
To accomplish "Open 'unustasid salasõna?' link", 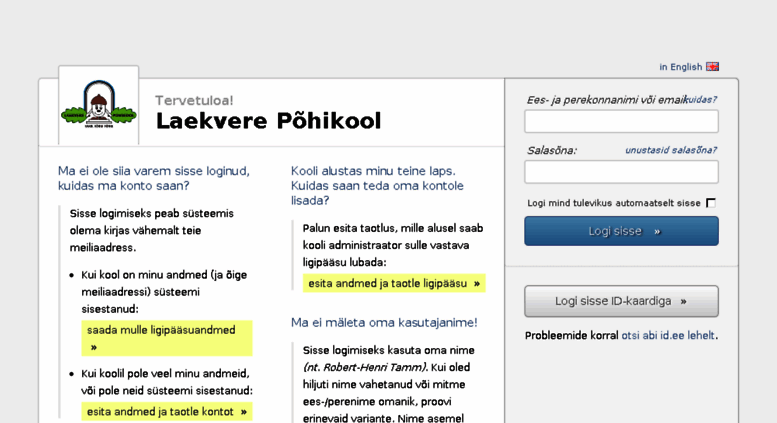I will point(671,150).
